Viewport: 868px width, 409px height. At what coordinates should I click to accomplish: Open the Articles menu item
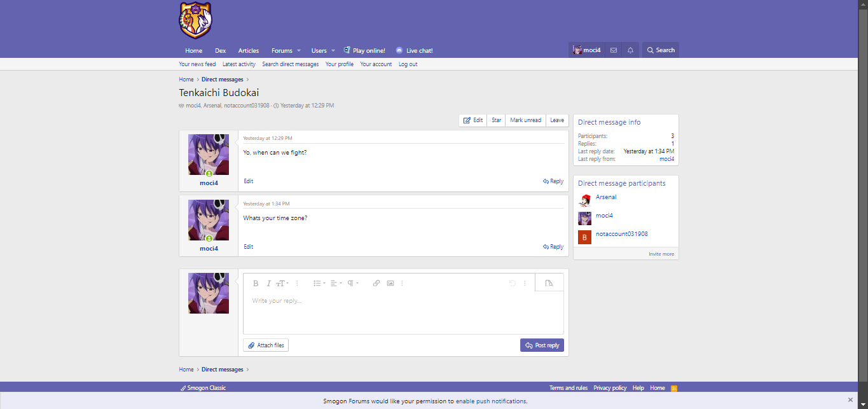[249, 51]
